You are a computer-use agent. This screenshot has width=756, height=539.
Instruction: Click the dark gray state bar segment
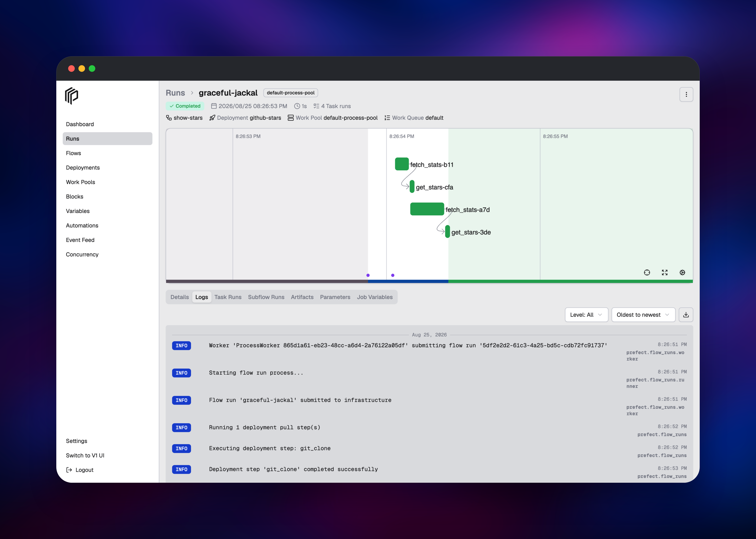tap(267, 281)
